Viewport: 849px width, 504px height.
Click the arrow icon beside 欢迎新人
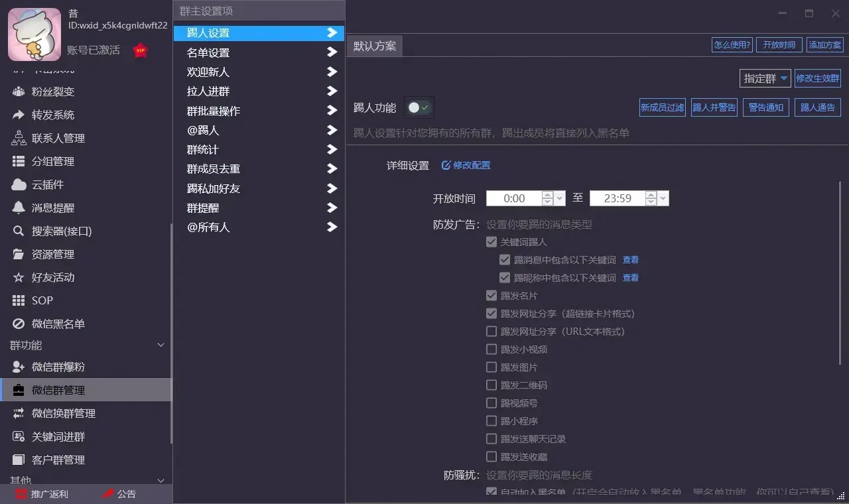click(x=332, y=72)
